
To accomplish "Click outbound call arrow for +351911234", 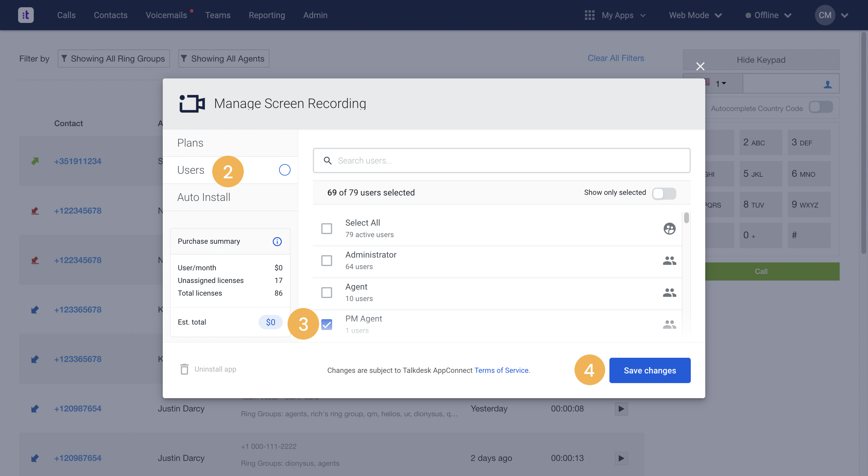I will tap(35, 161).
